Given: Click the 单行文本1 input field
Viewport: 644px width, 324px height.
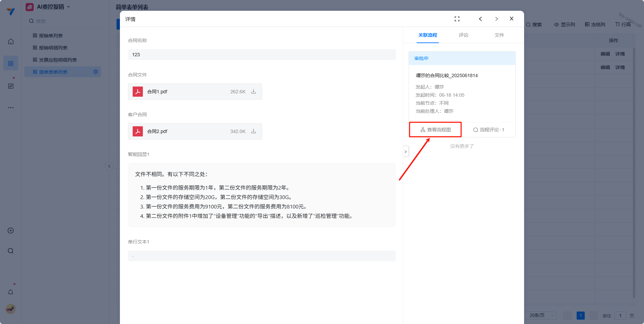Looking at the screenshot, I should point(261,256).
